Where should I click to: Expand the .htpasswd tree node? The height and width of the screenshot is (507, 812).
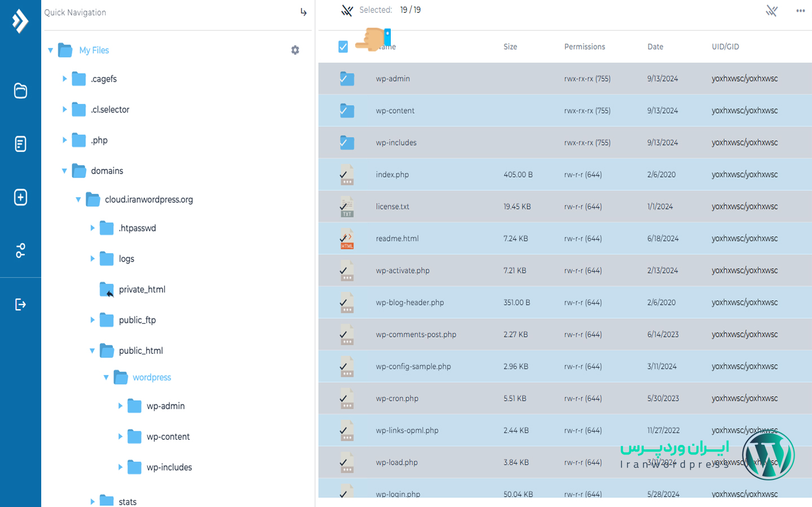pos(92,228)
